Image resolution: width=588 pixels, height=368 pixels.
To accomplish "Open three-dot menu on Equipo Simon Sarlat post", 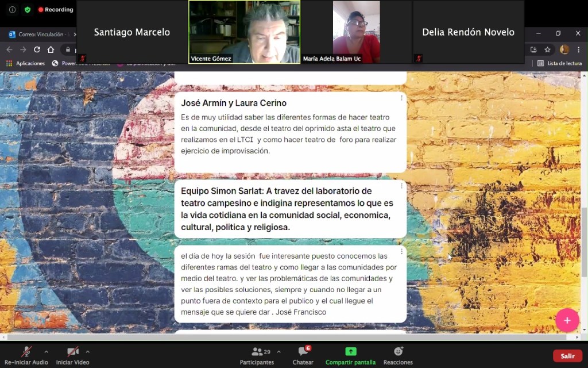I will pos(401,186).
